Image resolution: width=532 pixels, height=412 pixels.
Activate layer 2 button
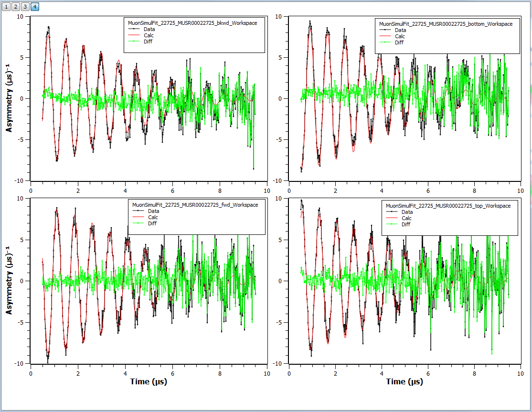coord(16,7)
